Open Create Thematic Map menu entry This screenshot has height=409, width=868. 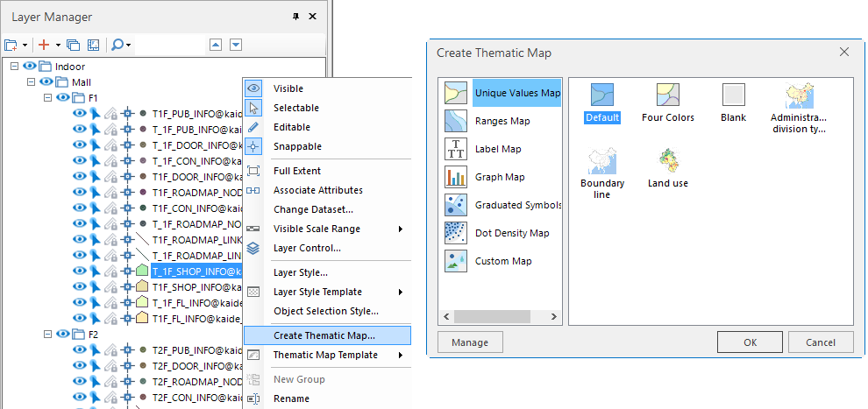pyautogui.click(x=324, y=335)
